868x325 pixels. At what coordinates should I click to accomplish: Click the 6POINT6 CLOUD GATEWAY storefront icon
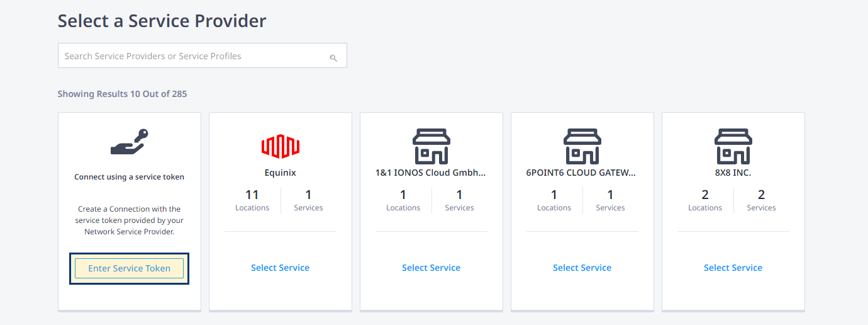point(582,146)
